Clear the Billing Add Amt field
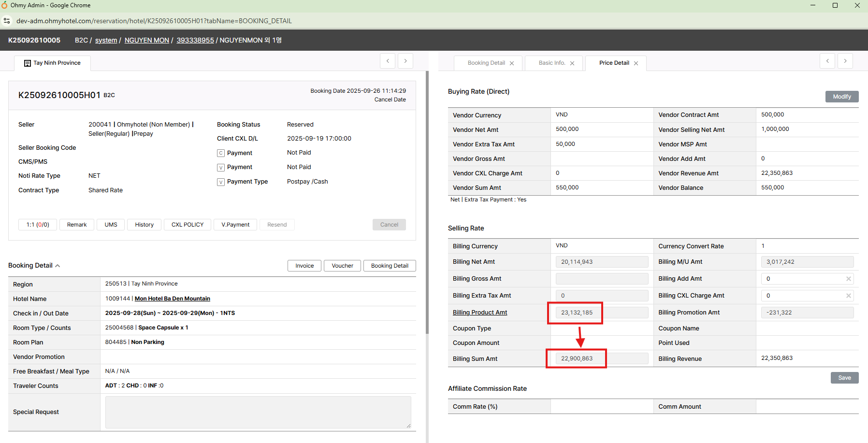The image size is (868, 443). (x=848, y=279)
